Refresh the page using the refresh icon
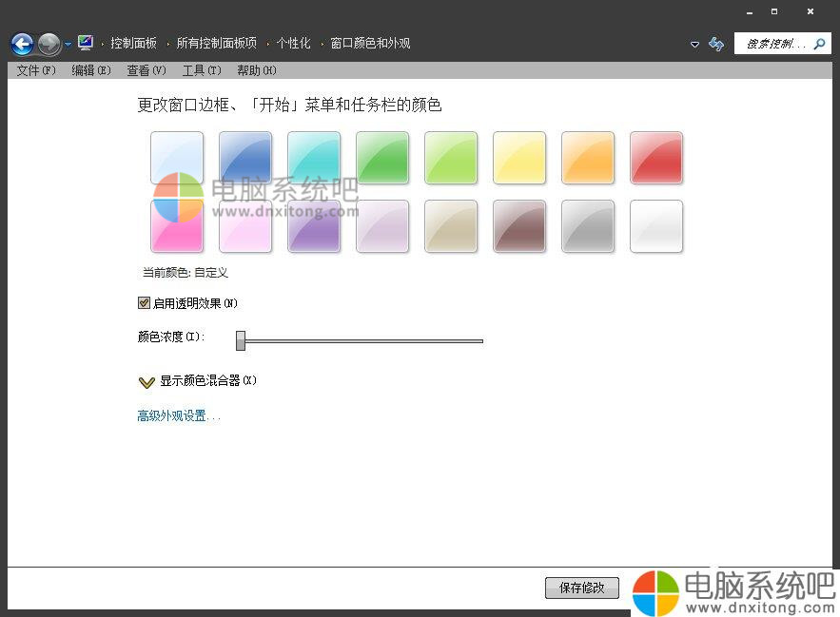The width and height of the screenshot is (840, 617). (x=716, y=44)
